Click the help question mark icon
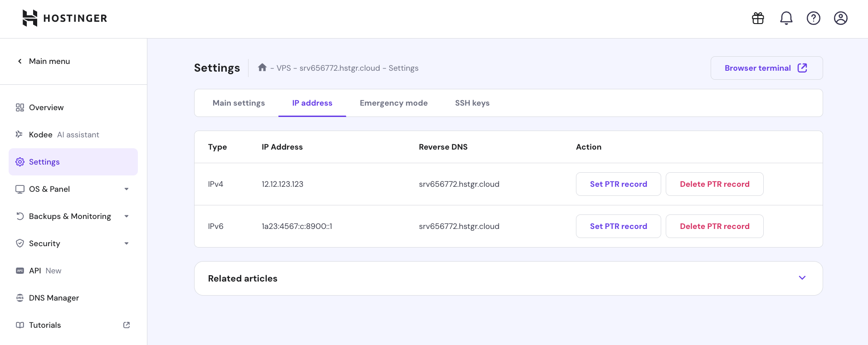This screenshot has width=868, height=345. [x=813, y=18]
